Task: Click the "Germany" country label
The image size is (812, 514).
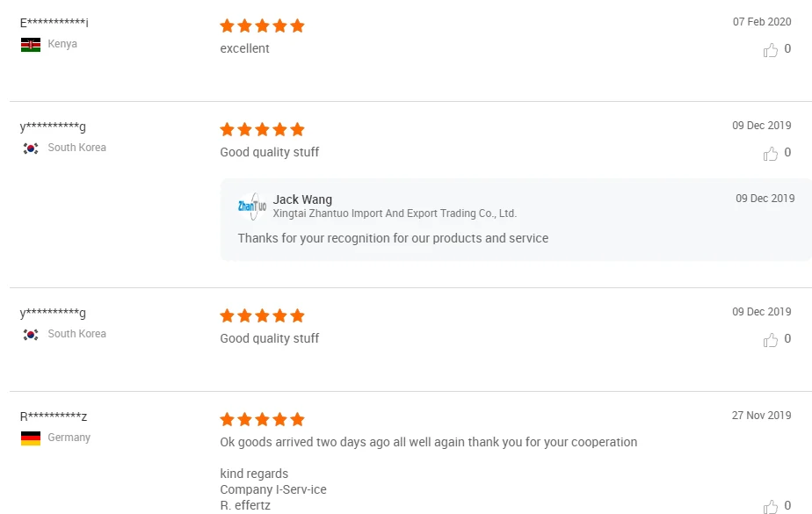Action: coord(69,438)
